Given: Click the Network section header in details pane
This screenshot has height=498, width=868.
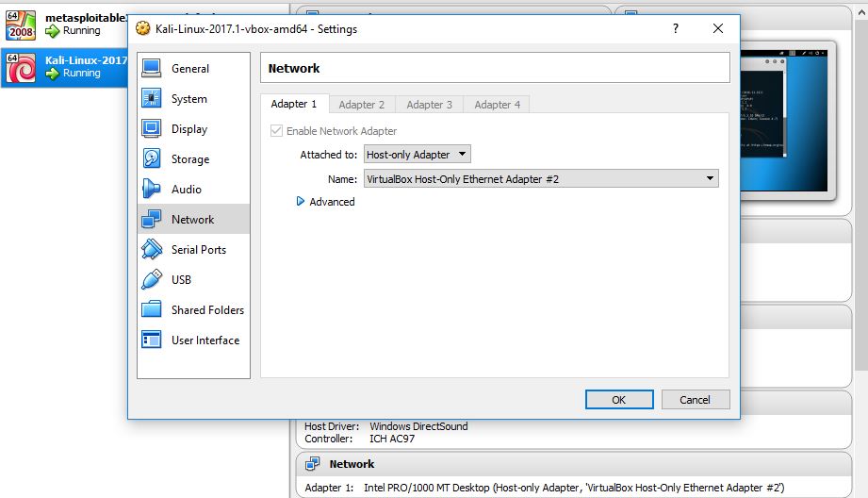Looking at the screenshot, I should (x=574, y=464).
